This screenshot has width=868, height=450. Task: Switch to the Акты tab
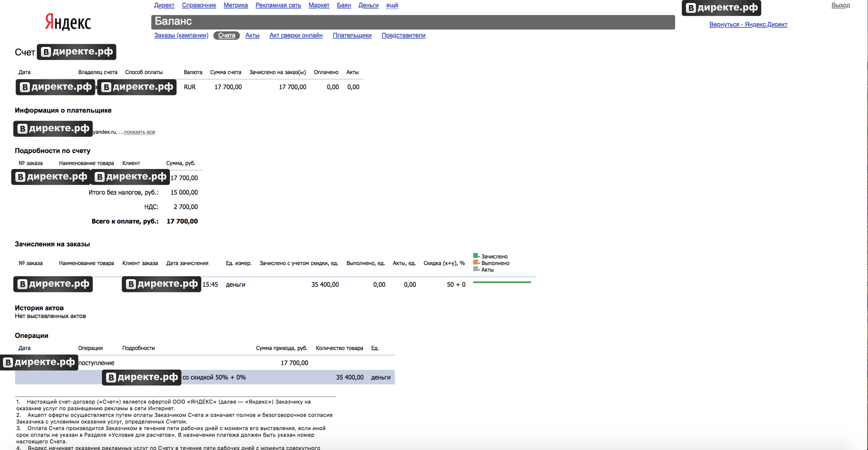tap(252, 35)
